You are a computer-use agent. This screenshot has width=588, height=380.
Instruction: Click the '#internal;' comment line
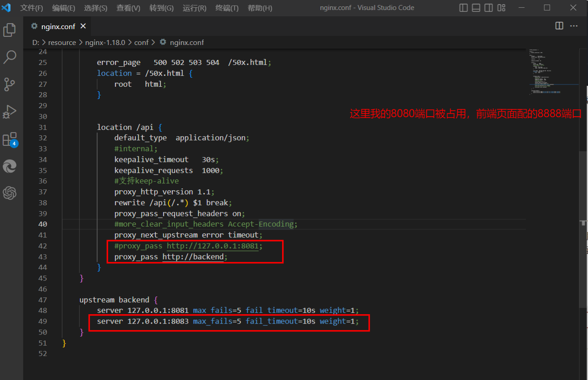click(x=136, y=148)
